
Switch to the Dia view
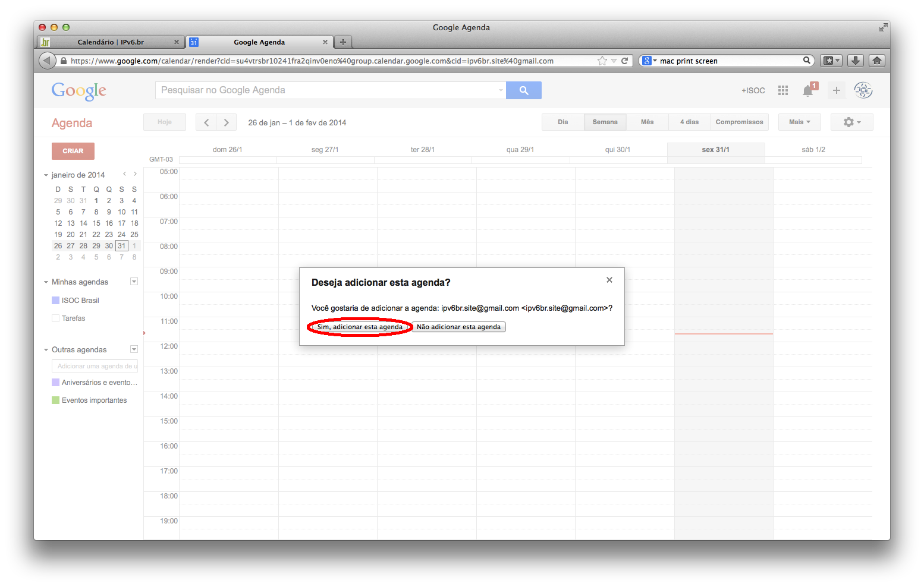[x=563, y=122]
